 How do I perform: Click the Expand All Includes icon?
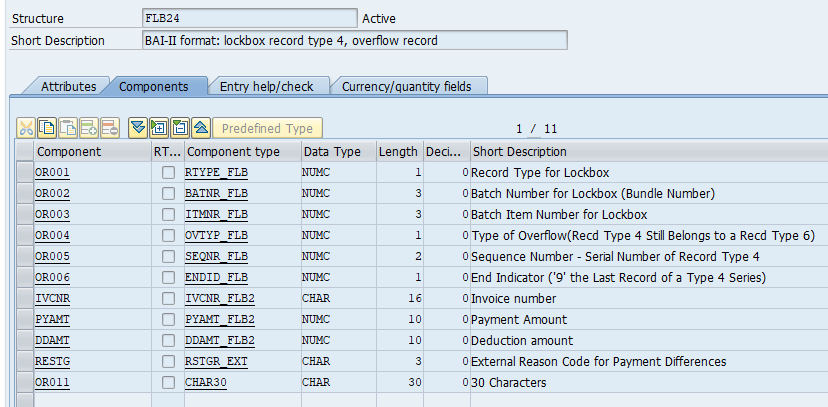[159, 128]
